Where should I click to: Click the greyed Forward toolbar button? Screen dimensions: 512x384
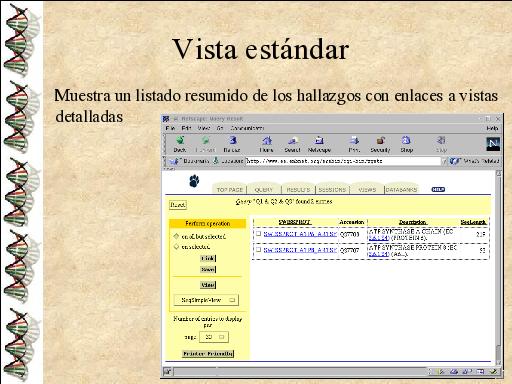206,144
